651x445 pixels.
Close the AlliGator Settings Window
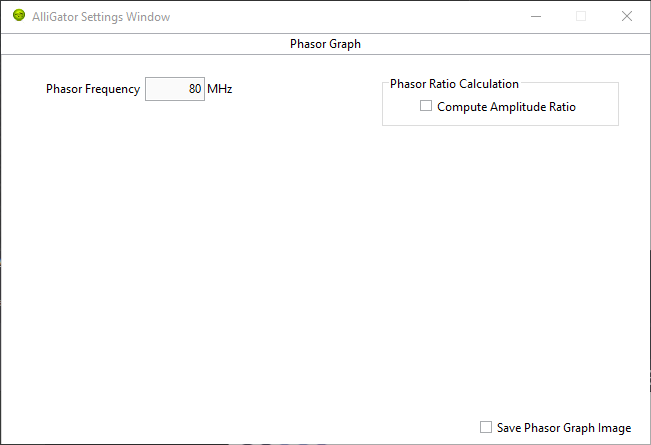[627, 16]
